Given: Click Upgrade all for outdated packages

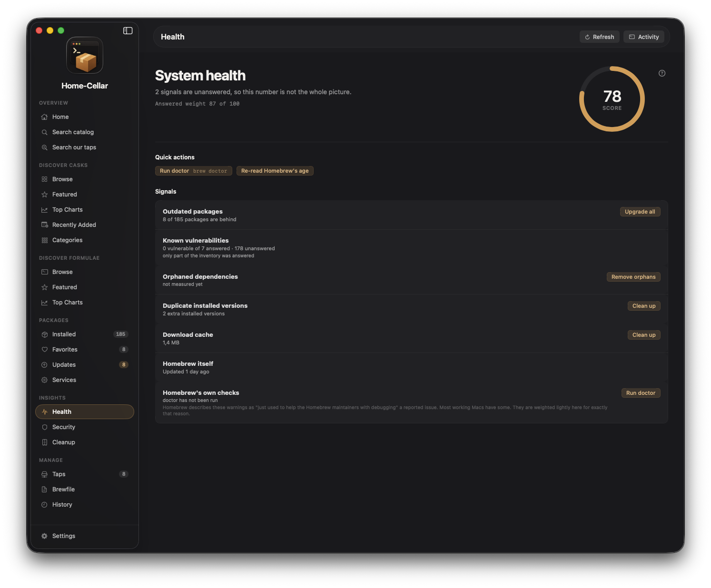Looking at the screenshot, I should 640,212.
